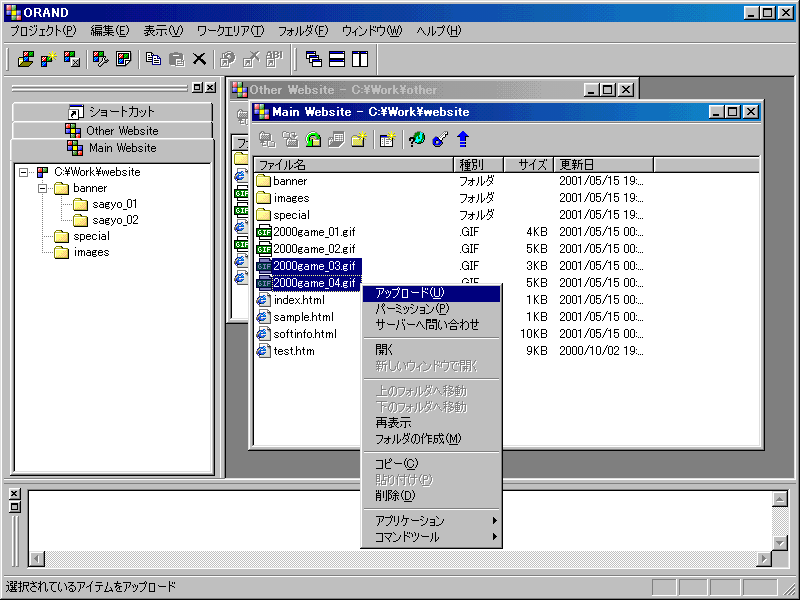The height and width of the screenshot is (600, 800).
Task: Choose フォルダの作成 in context menu
Action: pyautogui.click(x=431, y=439)
